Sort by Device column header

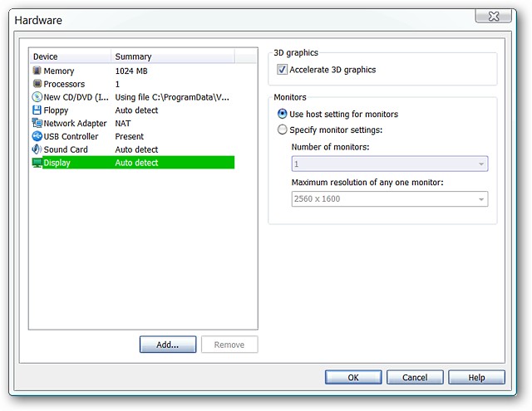(70, 56)
